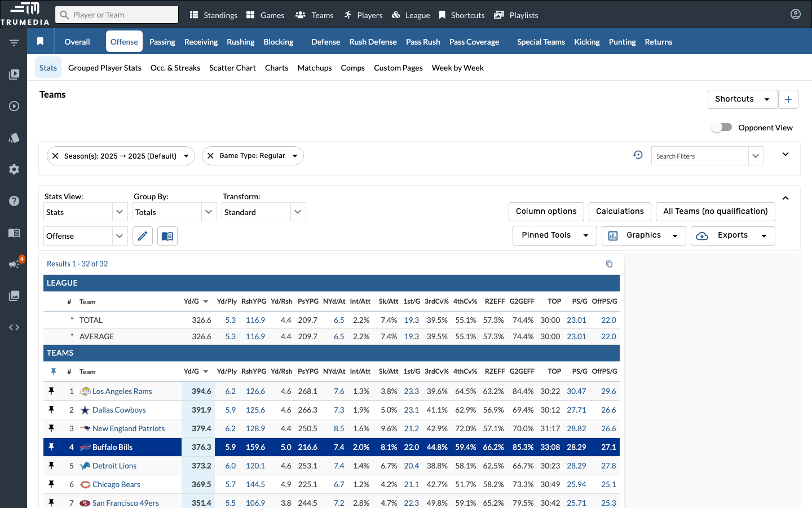The width and height of the screenshot is (812, 508).
Task: Open the code embed sidebar icon
Action: pyautogui.click(x=14, y=327)
